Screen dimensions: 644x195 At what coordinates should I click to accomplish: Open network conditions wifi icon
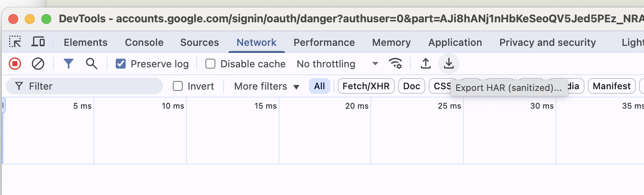(x=396, y=64)
